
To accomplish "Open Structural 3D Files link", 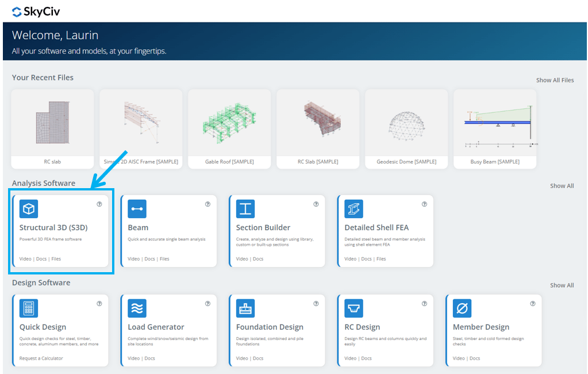I will (x=56, y=259).
